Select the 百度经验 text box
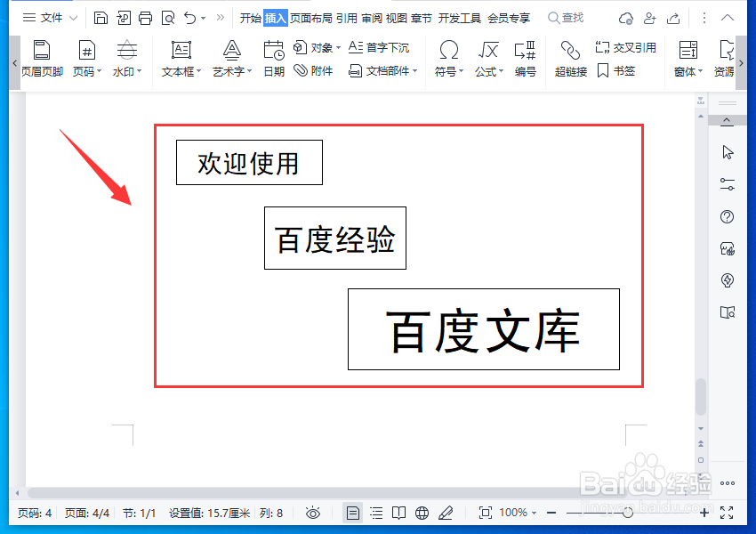Viewport: 756px width, 534px height. (x=335, y=239)
